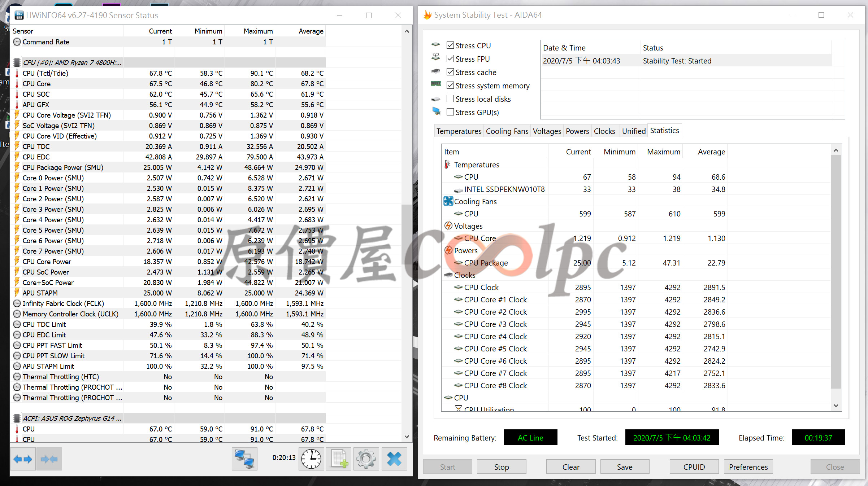Click the chip icon beside CPU [#0] AMD Ryzen
The height and width of the screenshot is (486, 868).
click(x=17, y=62)
